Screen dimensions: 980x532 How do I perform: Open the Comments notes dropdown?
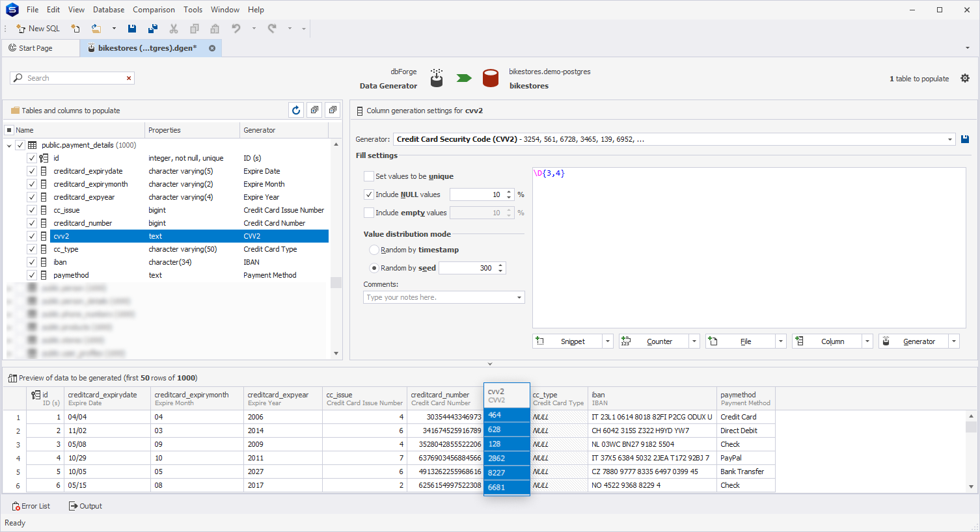click(x=519, y=297)
